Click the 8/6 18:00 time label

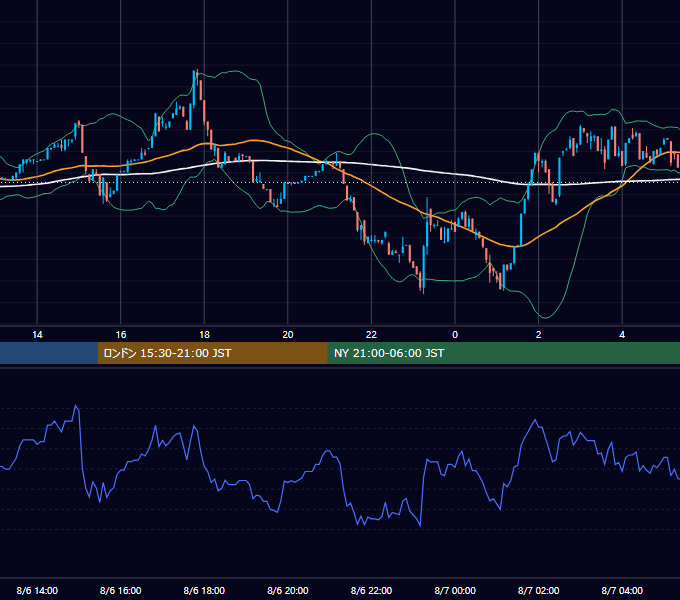pos(204,590)
